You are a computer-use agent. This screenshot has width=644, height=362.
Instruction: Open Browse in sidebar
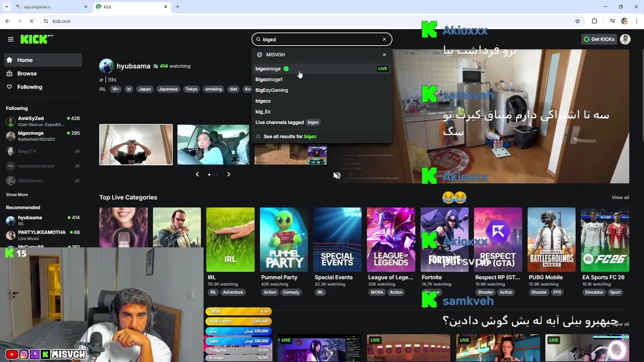click(43, 73)
